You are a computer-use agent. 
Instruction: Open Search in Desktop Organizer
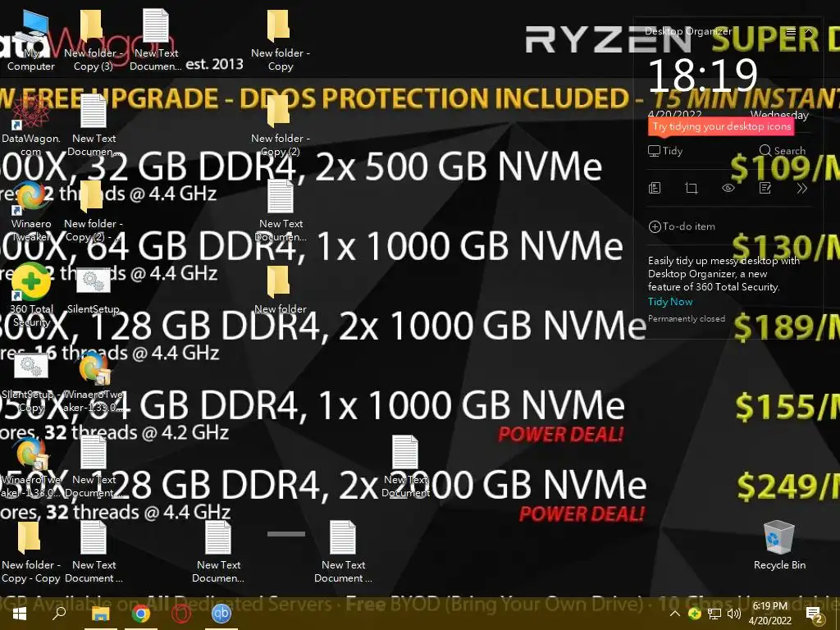[x=782, y=151]
